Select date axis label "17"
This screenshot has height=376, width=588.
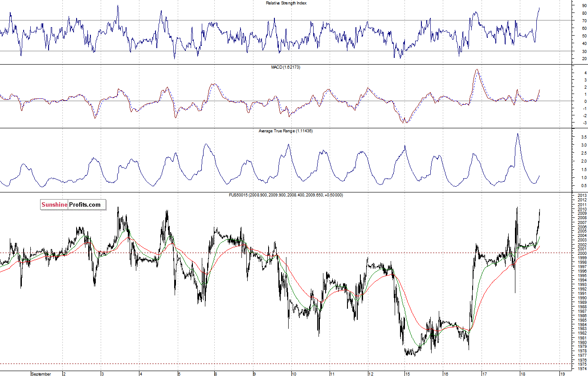tap(484, 374)
